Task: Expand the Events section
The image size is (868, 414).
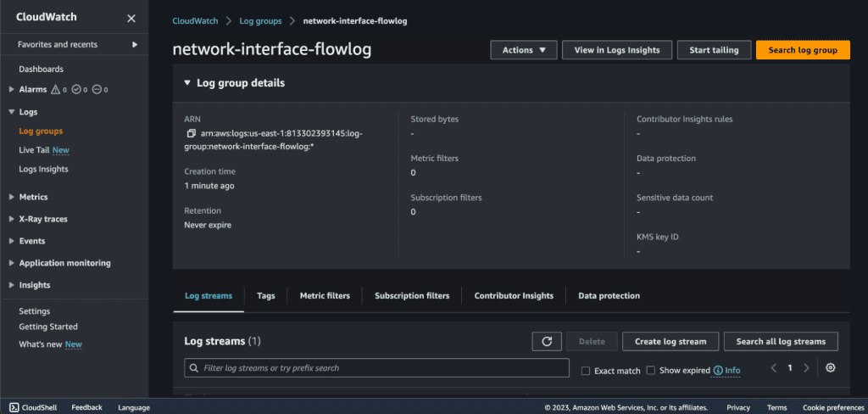Action: (12, 241)
